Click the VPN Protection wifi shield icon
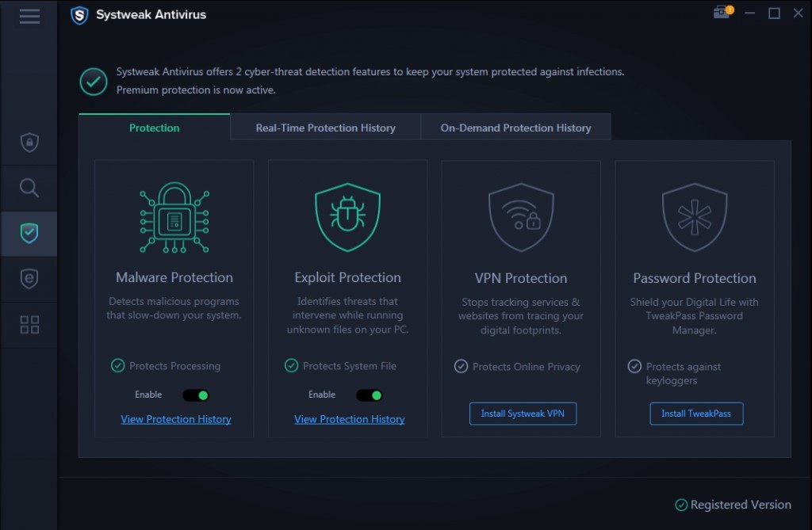 pos(521,217)
